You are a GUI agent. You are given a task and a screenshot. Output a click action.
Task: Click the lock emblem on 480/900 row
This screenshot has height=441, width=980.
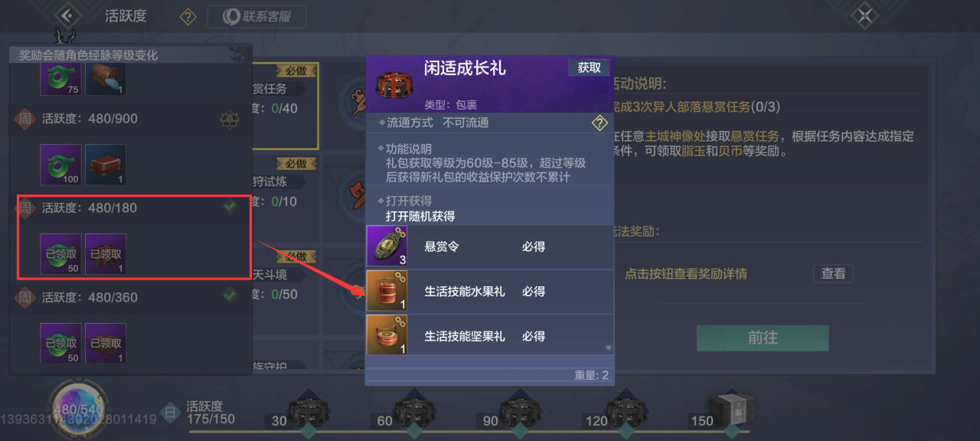coord(229,119)
